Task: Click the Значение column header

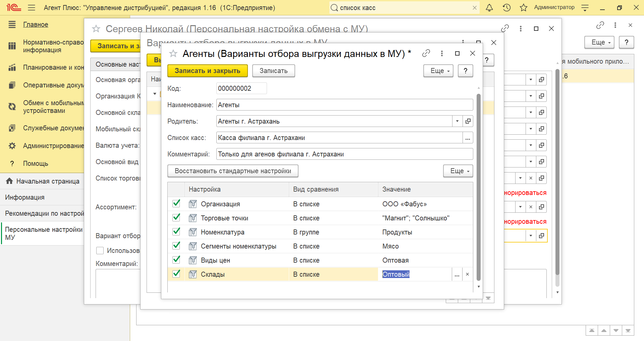Action: (426, 189)
